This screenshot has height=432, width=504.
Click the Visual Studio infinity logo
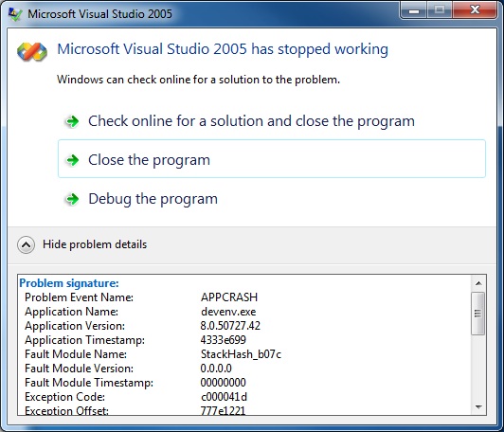(32, 52)
